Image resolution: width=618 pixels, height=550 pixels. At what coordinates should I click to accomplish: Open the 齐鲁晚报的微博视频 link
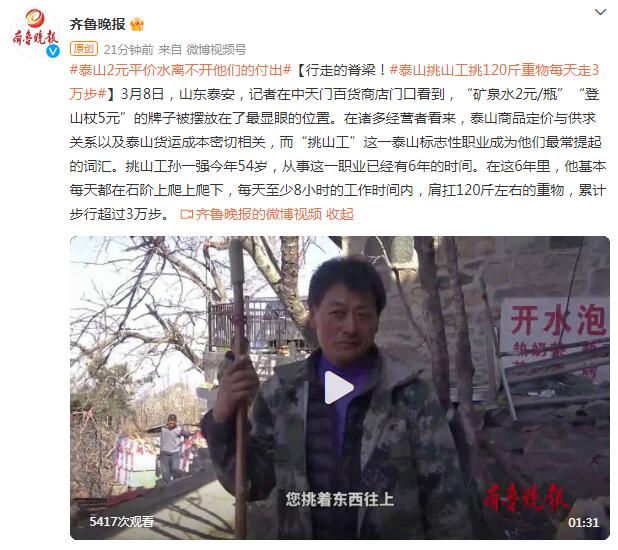(259, 214)
